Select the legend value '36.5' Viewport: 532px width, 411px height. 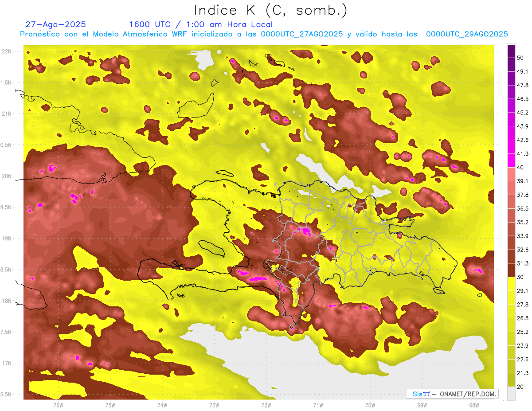(x=523, y=208)
